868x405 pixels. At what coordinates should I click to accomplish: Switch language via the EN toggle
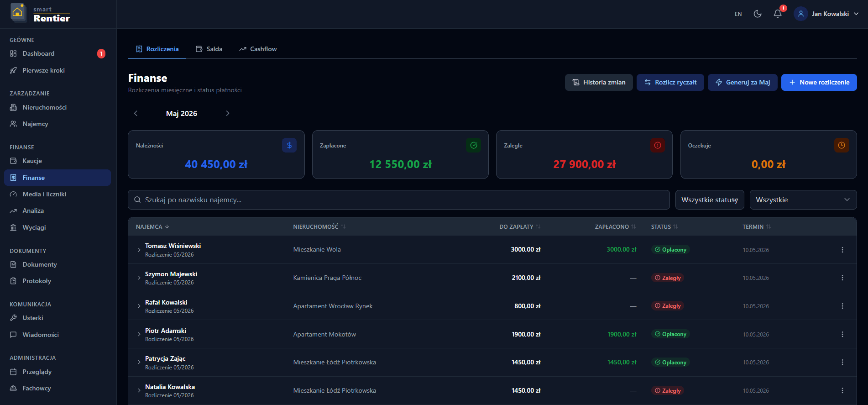pyautogui.click(x=738, y=14)
